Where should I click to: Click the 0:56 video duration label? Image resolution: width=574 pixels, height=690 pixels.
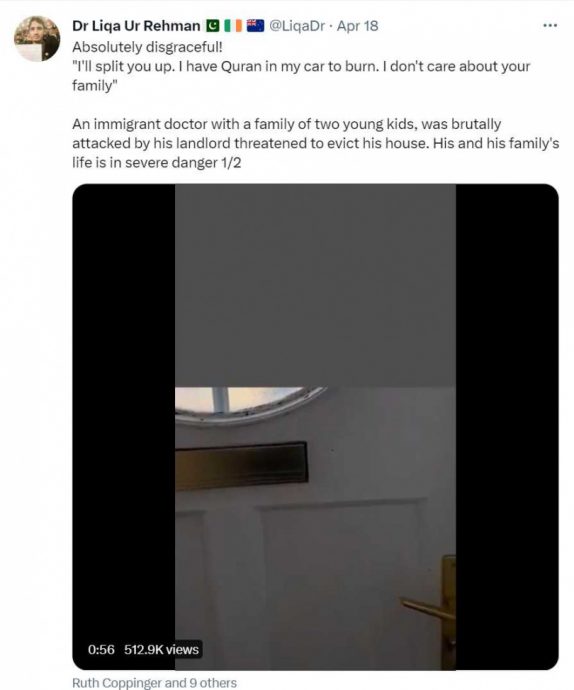click(x=101, y=650)
